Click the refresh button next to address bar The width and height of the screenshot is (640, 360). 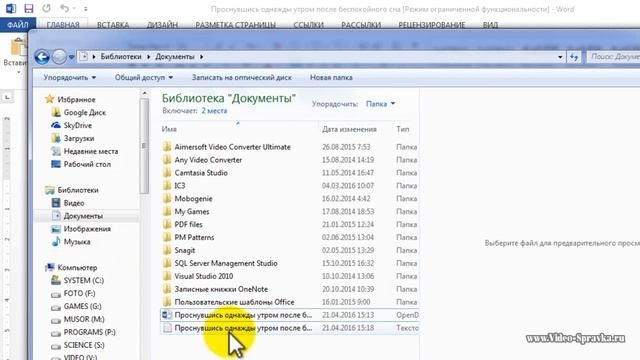574,57
